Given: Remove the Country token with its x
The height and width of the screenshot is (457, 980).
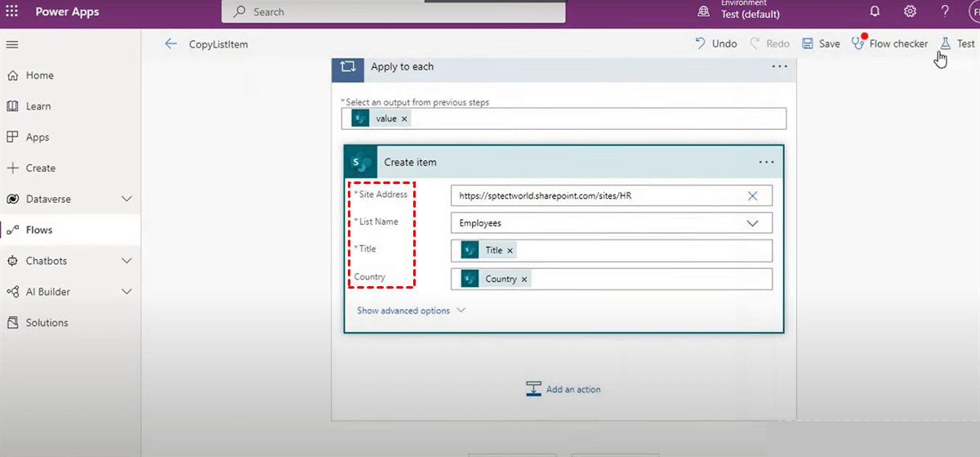Looking at the screenshot, I should pos(524,280).
